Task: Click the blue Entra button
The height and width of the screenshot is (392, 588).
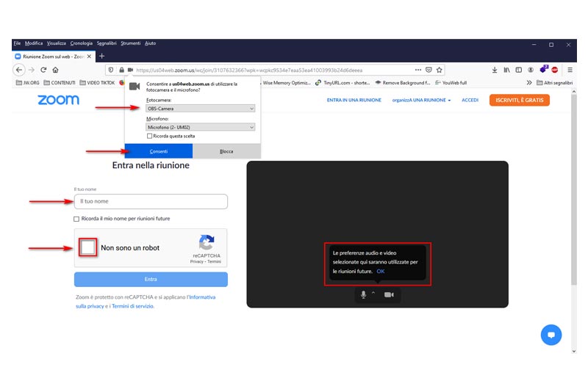Action: coord(151,279)
